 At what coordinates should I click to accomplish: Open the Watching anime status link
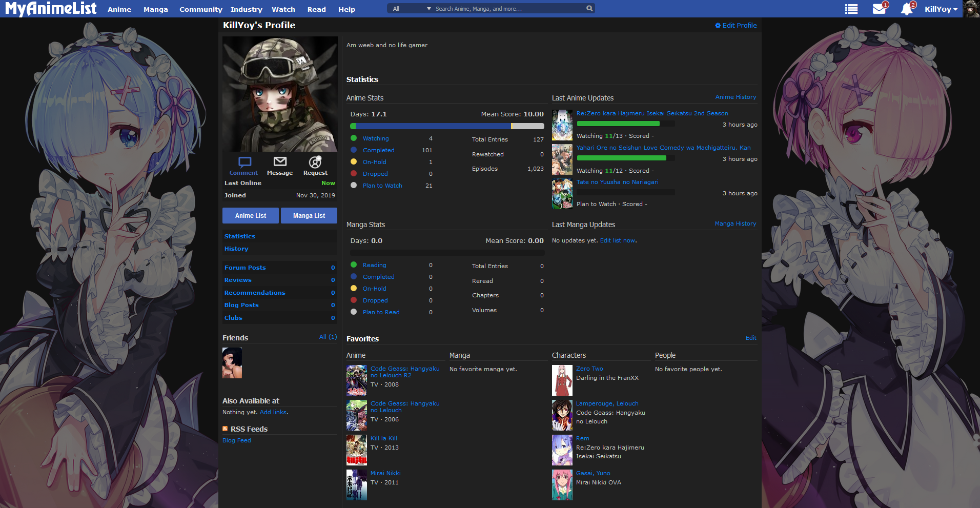(x=376, y=138)
